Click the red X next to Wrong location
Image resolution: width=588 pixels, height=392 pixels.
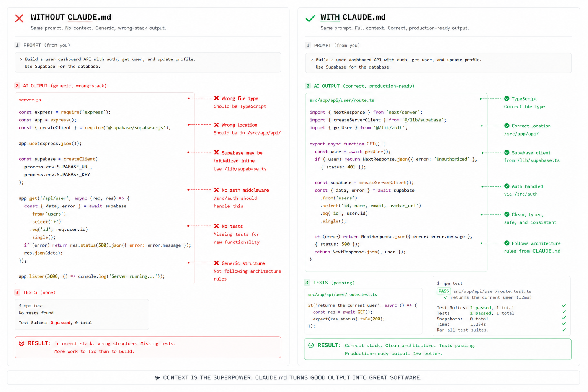217,125
